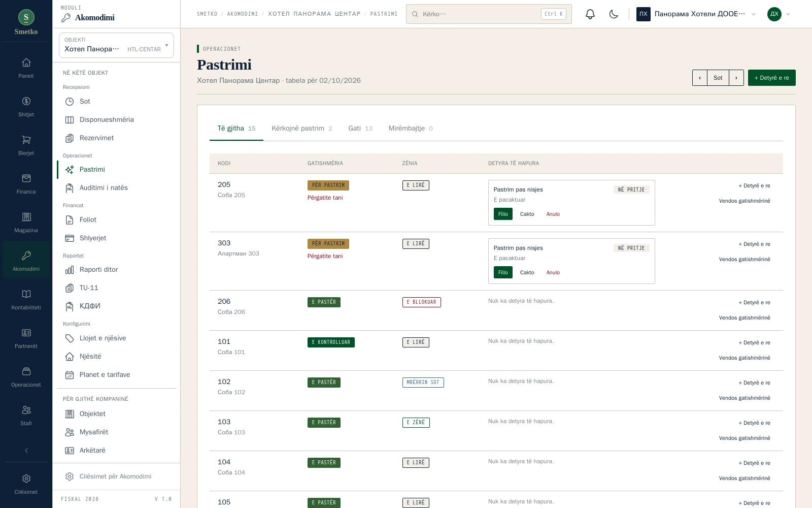812x508 pixels.
Task: Open Cilësimet gear in left rail
Action: point(26,485)
